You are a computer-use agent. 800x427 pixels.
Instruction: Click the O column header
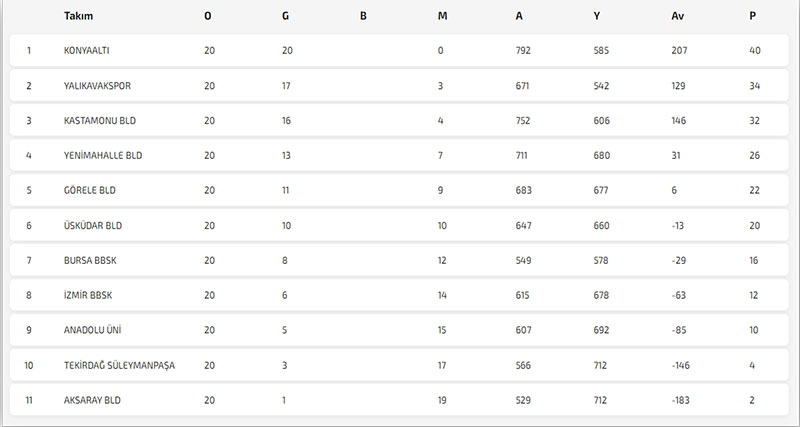point(208,16)
